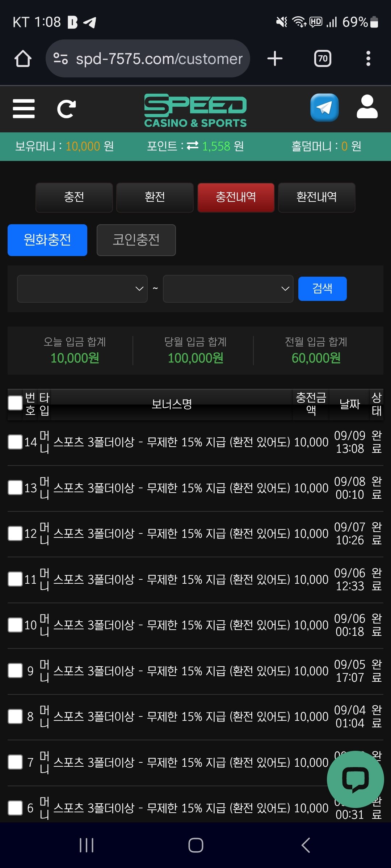The height and width of the screenshot is (868, 391).
Task: Open browser three-dot menu
Action: click(x=368, y=59)
